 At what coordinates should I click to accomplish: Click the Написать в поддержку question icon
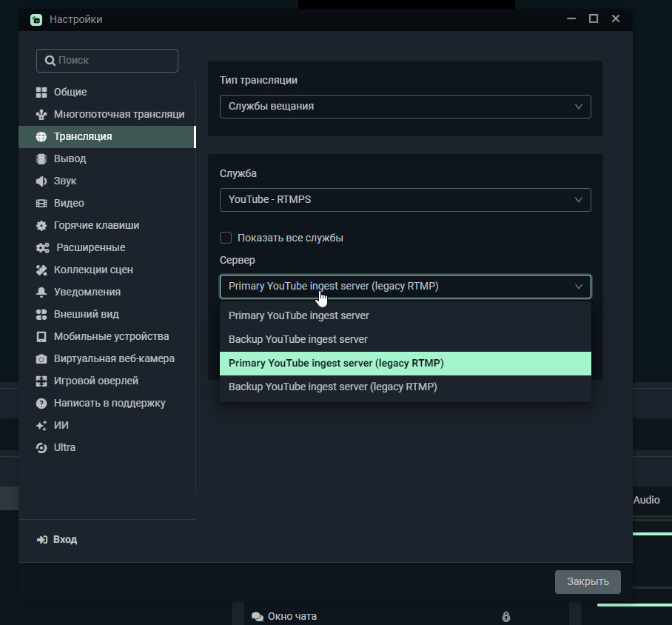41,404
